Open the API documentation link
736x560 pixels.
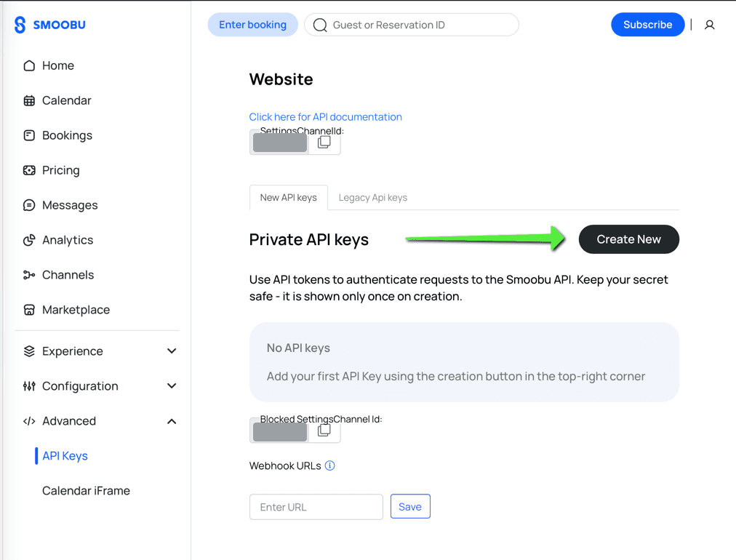coord(325,117)
